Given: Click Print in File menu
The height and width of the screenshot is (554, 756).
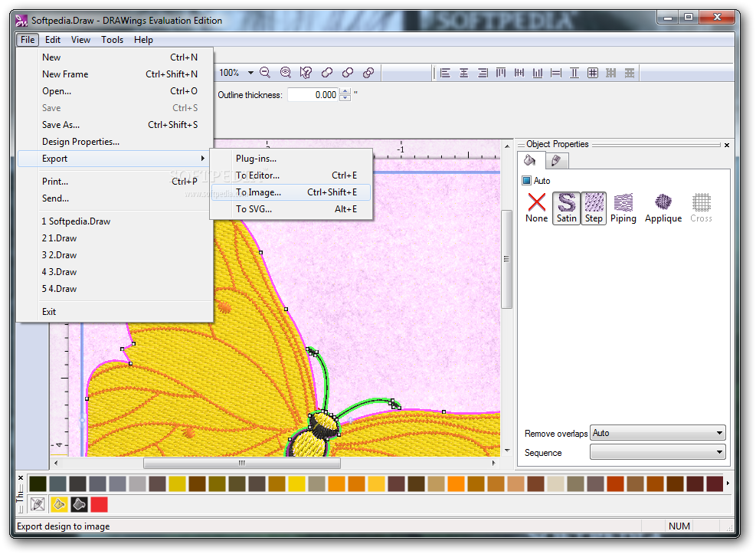Looking at the screenshot, I should click(115, 182).
